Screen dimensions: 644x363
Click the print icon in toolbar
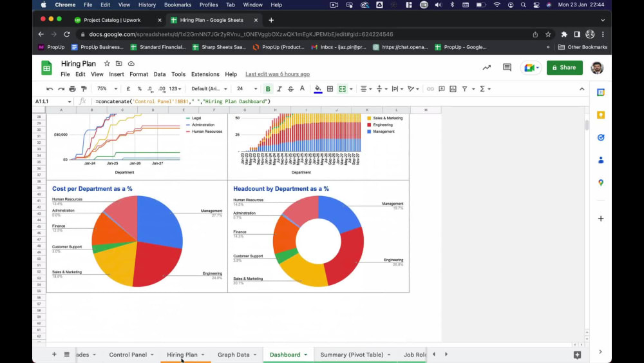[72, 89]
